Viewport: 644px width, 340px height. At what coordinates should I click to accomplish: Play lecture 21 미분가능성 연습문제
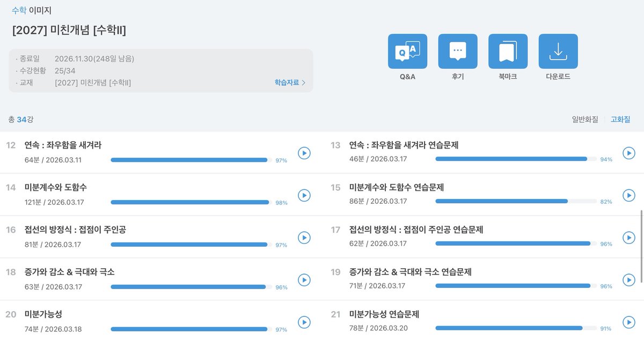point(629,322)
